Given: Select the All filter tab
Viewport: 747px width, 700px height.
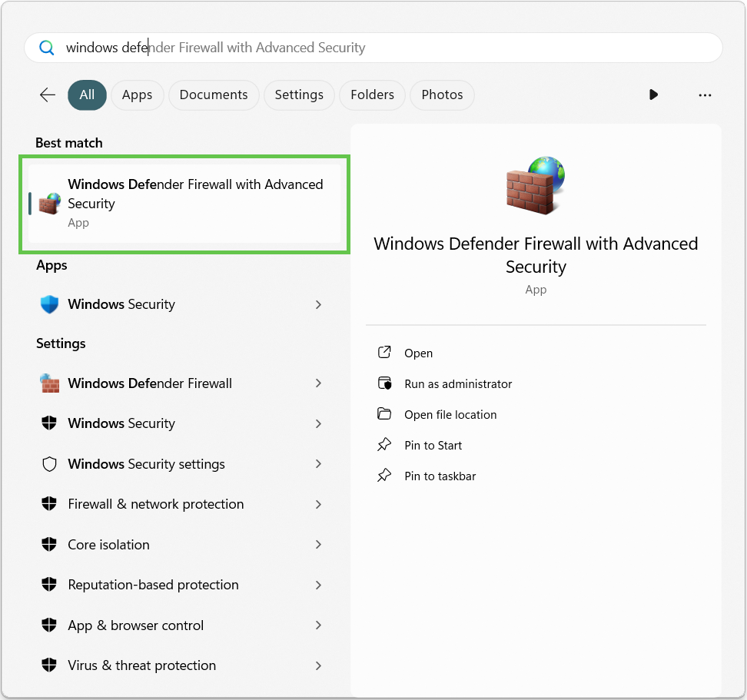Looking at the screenshot, I should click(87, 95).
